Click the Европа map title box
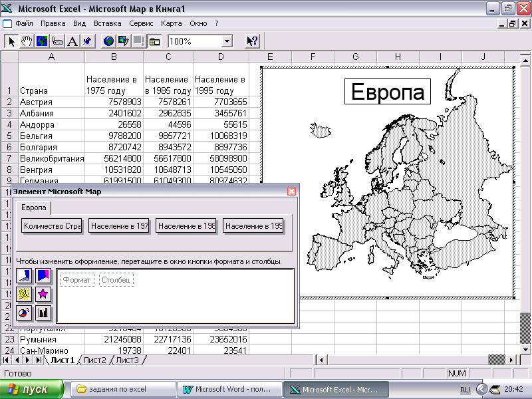 (x=388, y=92)
